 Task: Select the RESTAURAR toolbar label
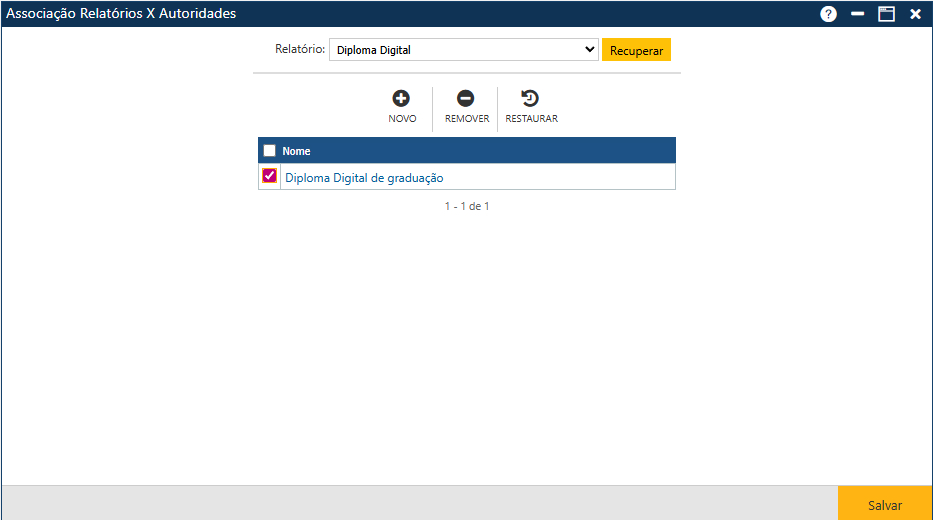[531, 119]
